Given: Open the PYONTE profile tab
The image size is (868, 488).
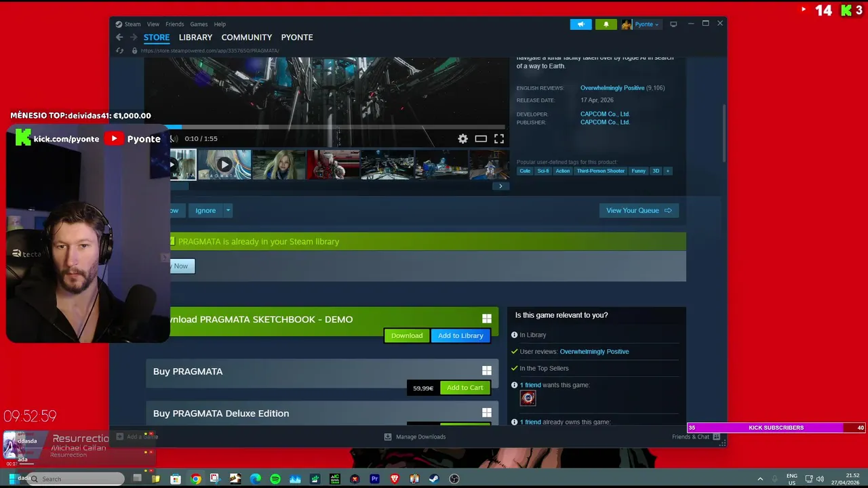Looking at the screenshot, I should pyautogui.click(x=297, y=37).
